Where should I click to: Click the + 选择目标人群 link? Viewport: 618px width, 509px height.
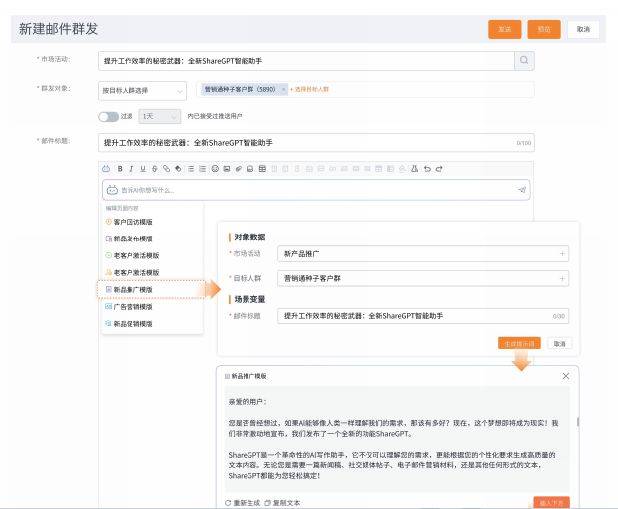click(x=309, y=89)
